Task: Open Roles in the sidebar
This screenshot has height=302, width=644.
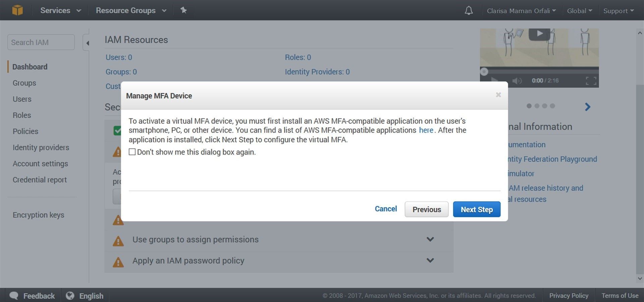Action: pos(22,115)
